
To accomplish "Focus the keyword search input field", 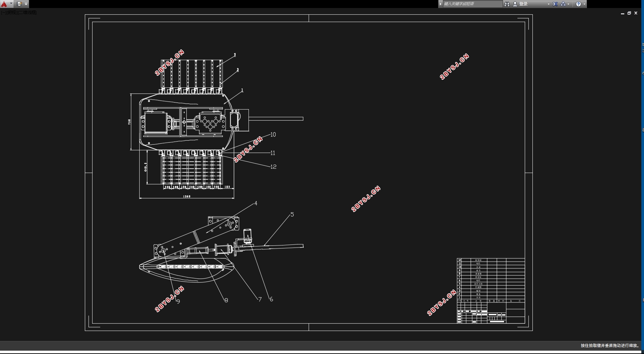I will click(x=473, y=4).
